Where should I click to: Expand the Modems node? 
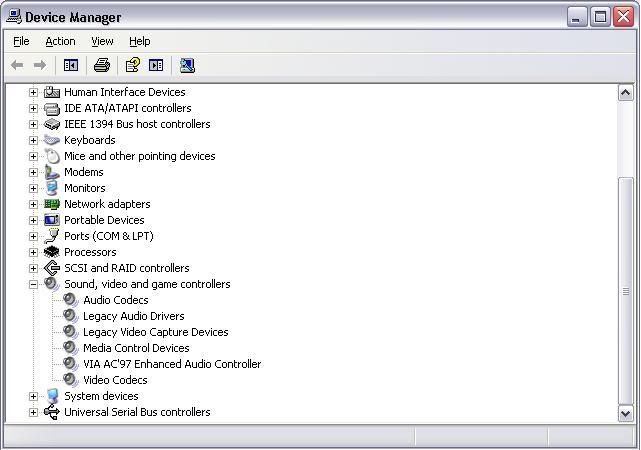33,172
